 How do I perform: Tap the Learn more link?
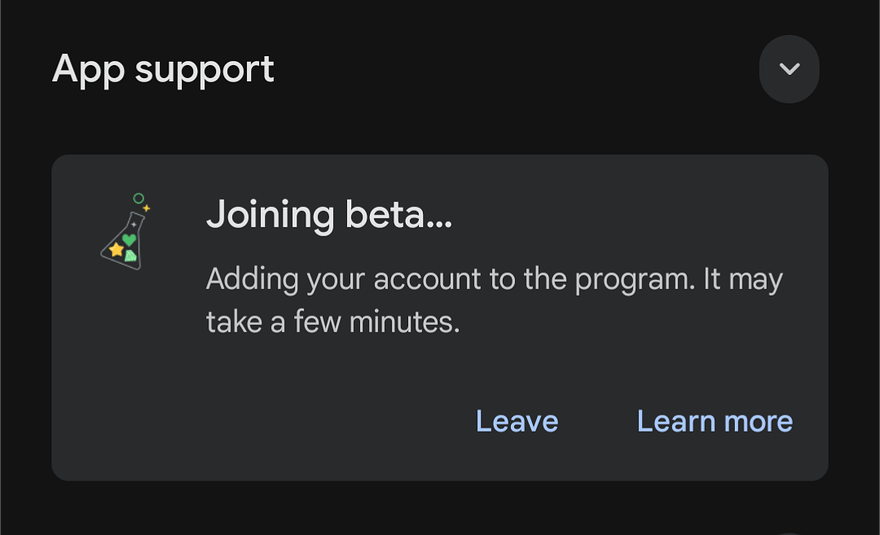714,421
